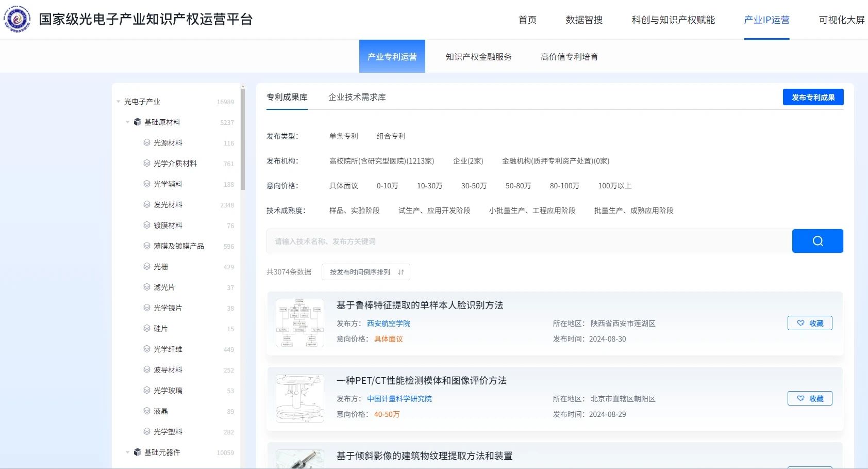Screen dimensions: 868x469
Task: Click the layers icon next to 波导材料
Action: (147, 370)
